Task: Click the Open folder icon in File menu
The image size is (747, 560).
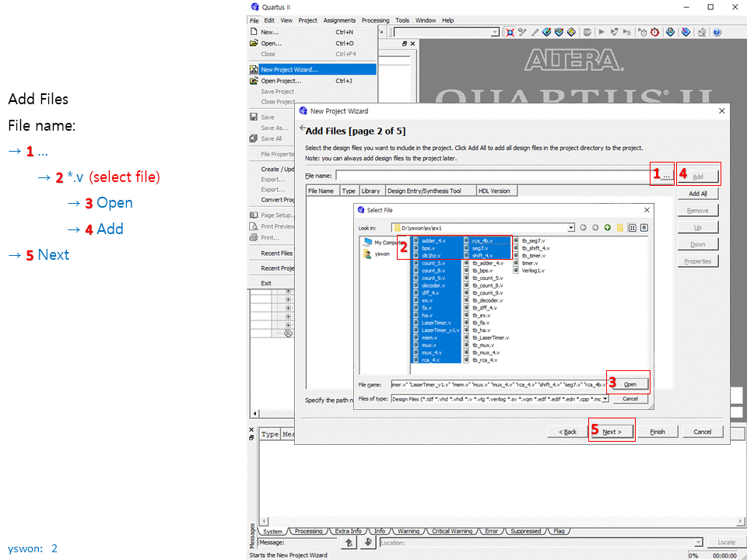Action: [x=254, y=43]
